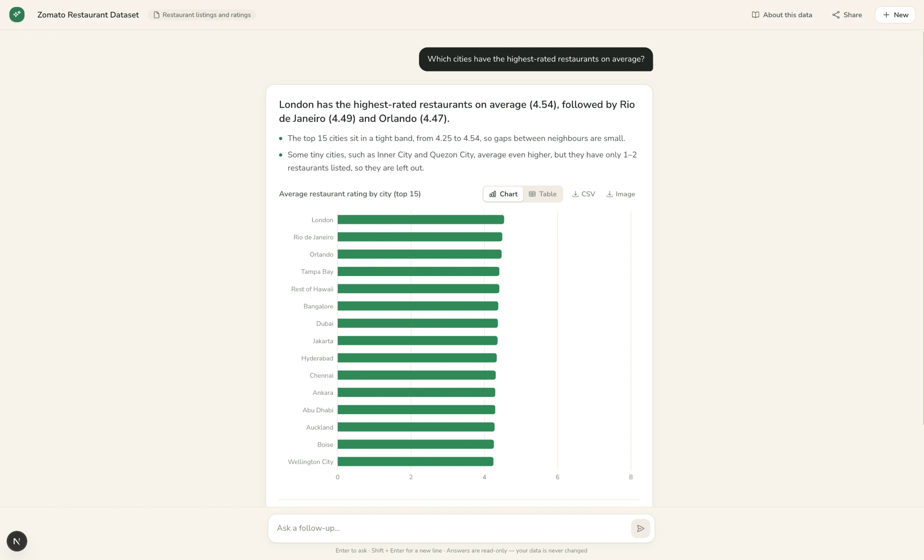Click the Abu Dhabi chart label
Viewport: 924px width, 560px height.
coord(318,410)
